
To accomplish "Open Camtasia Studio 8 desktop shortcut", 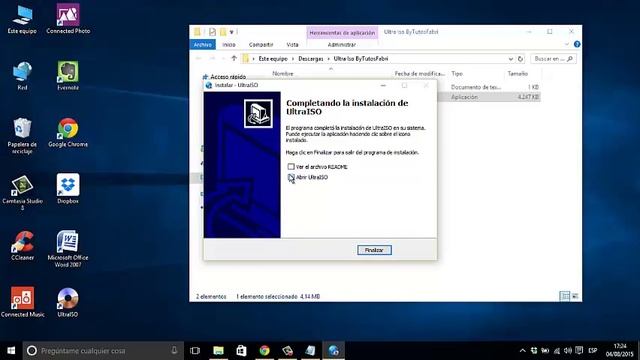I will pos(22,193).
